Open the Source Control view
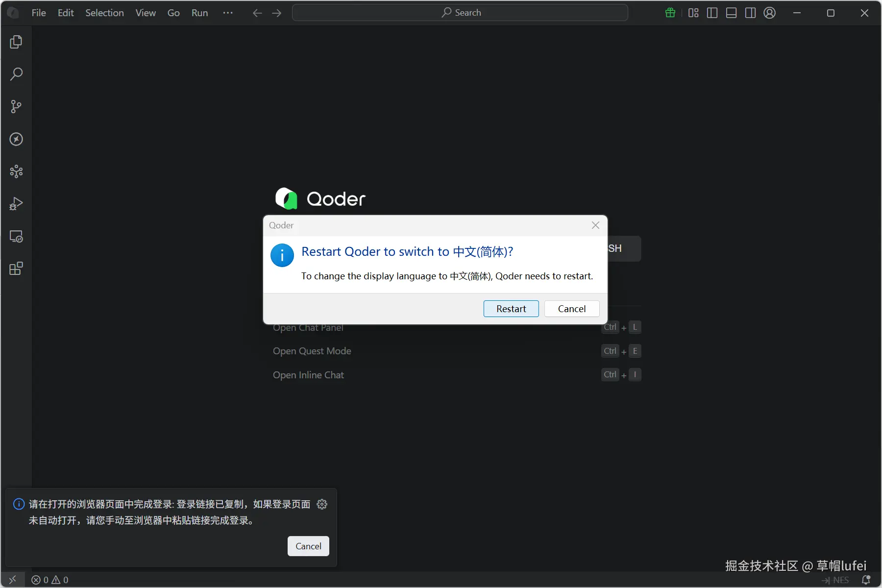Screen dimensions: 882x588 pyautogui.click(x=16, y=107)
